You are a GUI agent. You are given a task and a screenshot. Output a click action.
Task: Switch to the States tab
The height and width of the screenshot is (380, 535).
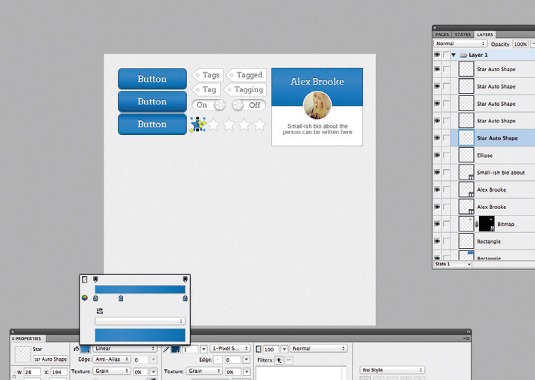coord(463,34)
